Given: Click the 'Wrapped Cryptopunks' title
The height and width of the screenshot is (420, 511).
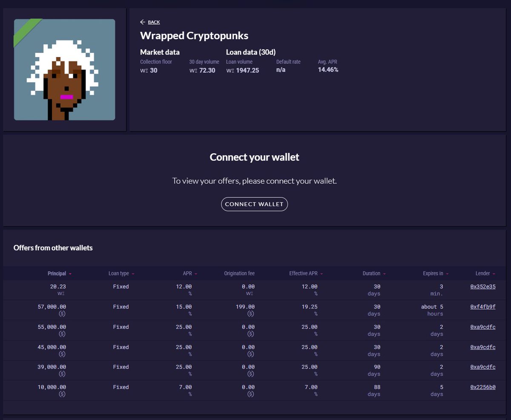Looking at the screenshot, I should click(194, 36).
